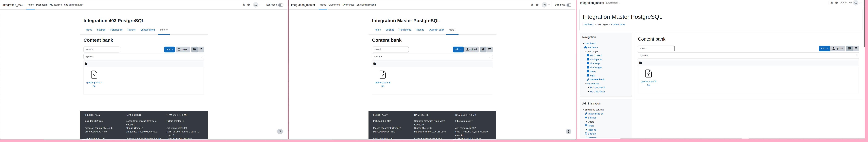Click Search field in integration_403 content bank

102,50
